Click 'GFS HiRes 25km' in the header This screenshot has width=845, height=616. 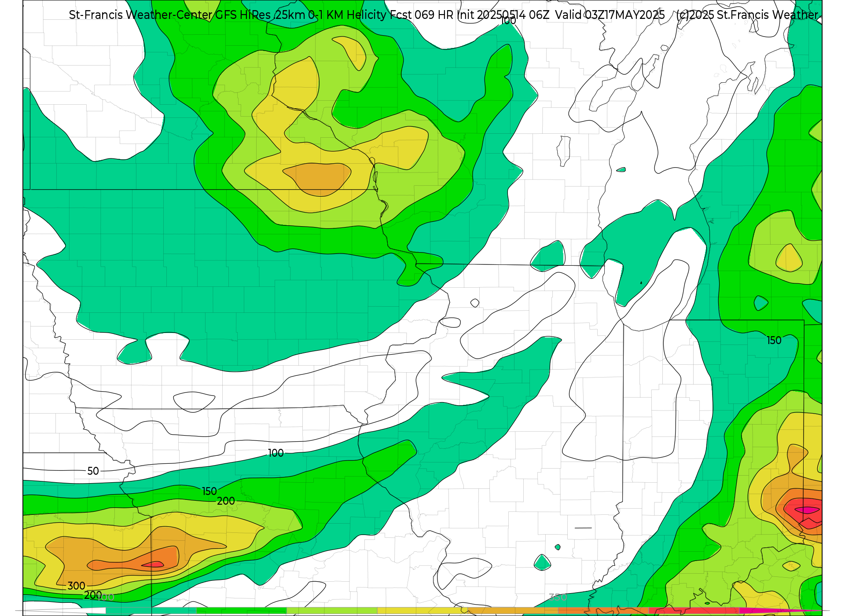point(260,15)
